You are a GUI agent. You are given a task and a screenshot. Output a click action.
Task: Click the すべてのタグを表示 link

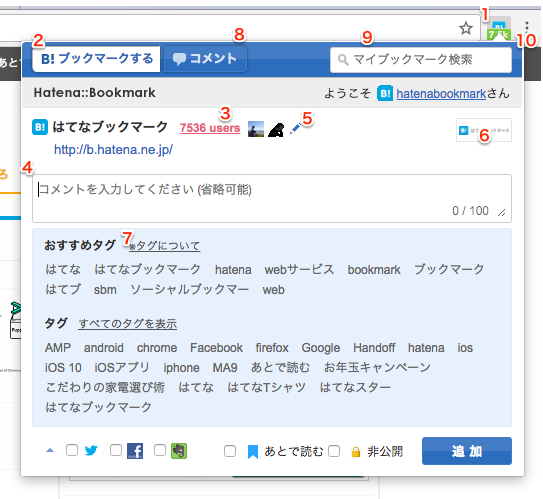tap(127, 324)
